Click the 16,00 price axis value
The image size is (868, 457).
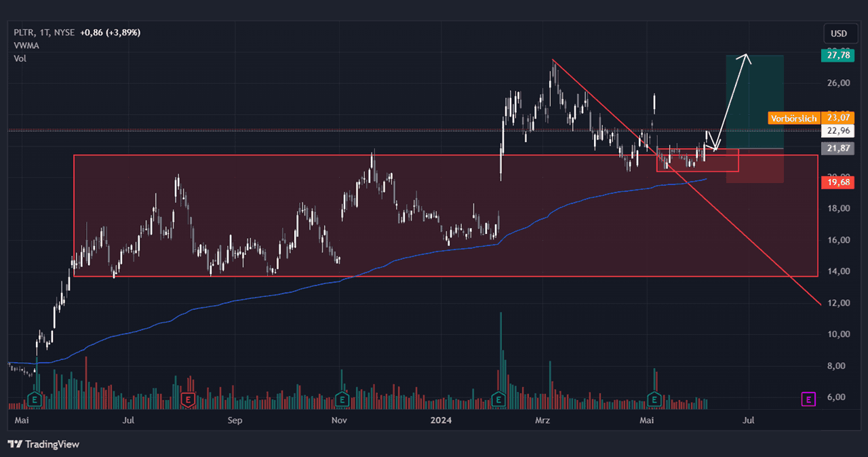[x=839, y=240]
